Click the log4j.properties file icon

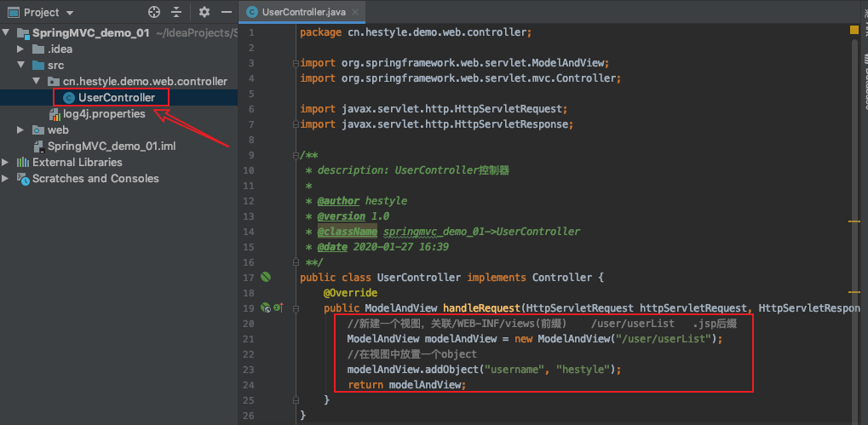click(55, 114)
